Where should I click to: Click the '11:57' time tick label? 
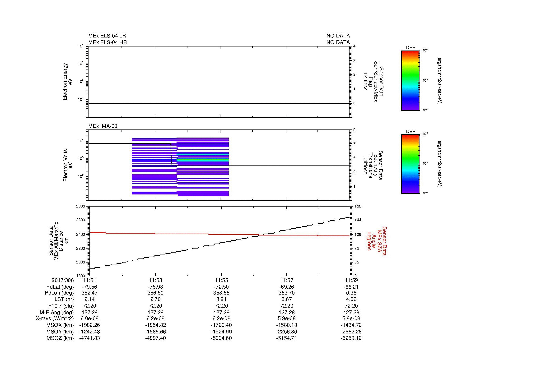287,280
